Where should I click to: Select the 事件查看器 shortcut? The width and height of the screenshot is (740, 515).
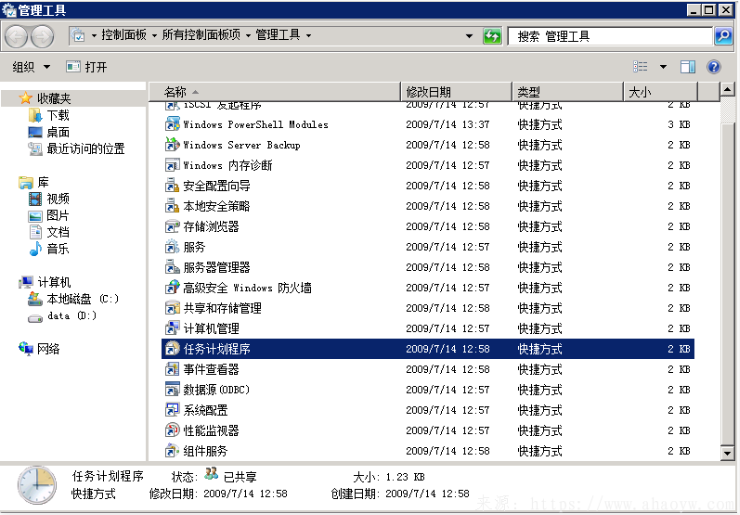tap(211, 370)
